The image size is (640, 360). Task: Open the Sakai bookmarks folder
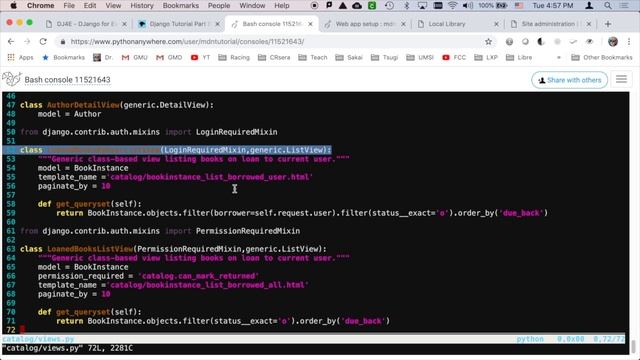click(349, 58)
